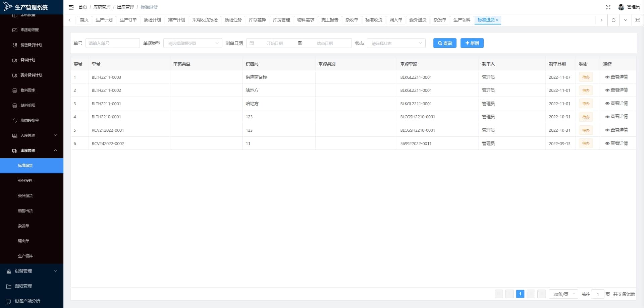Refresh the current tab with the reload icon

pyautogui.click(x=613, y=20)
